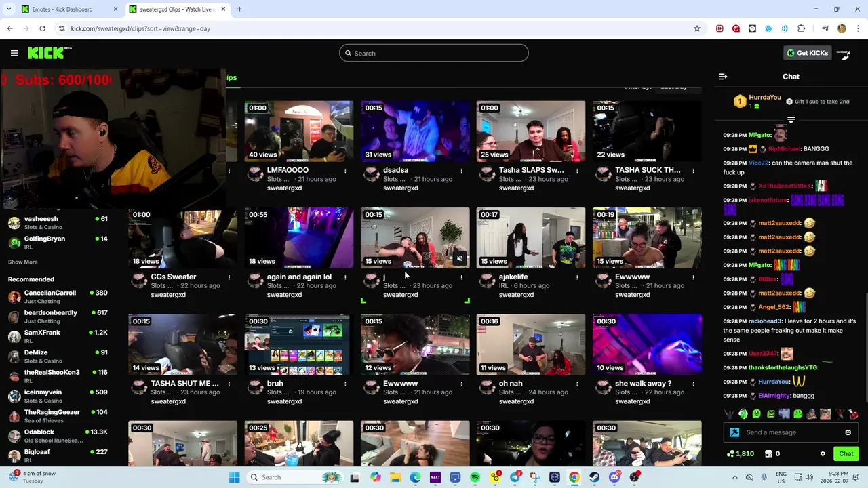The image size is (868, 488).
Task: Click the green Chat send button
Action: pos(846,454)
